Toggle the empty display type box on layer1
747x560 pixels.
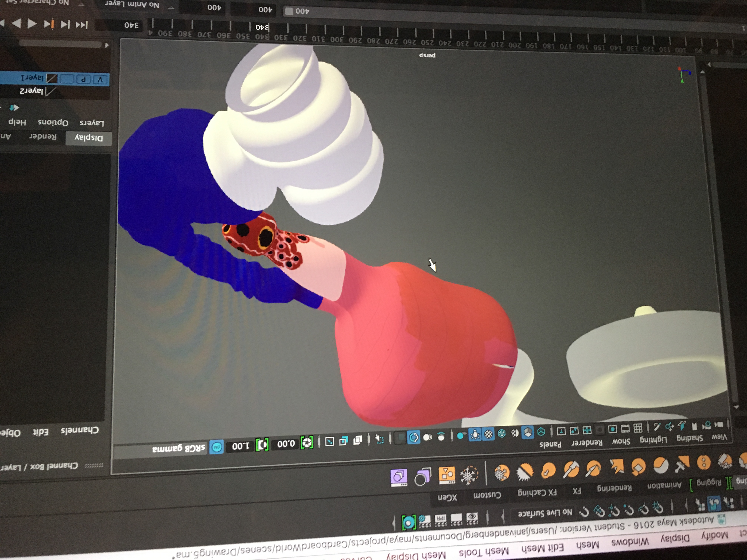pos(67,79)
